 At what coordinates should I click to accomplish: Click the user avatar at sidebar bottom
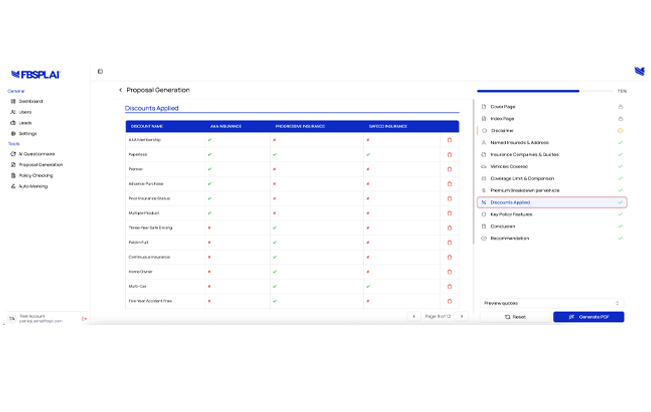(x=12, y=319)
